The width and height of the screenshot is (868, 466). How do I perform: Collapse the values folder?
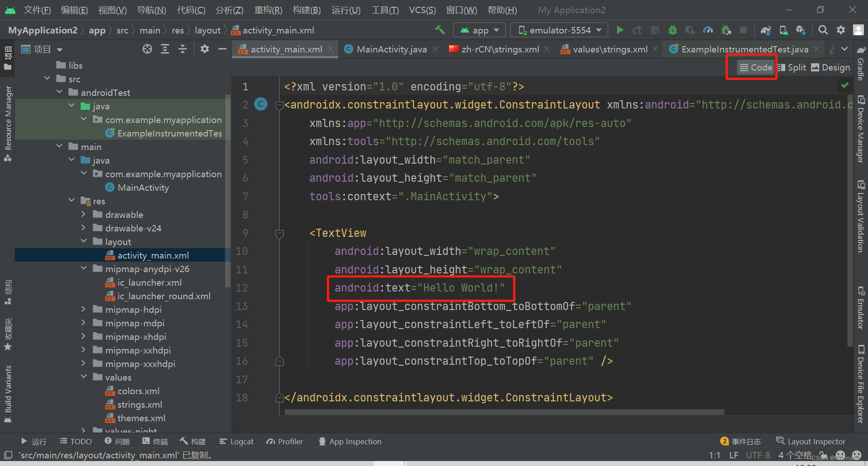click(84, 377)
